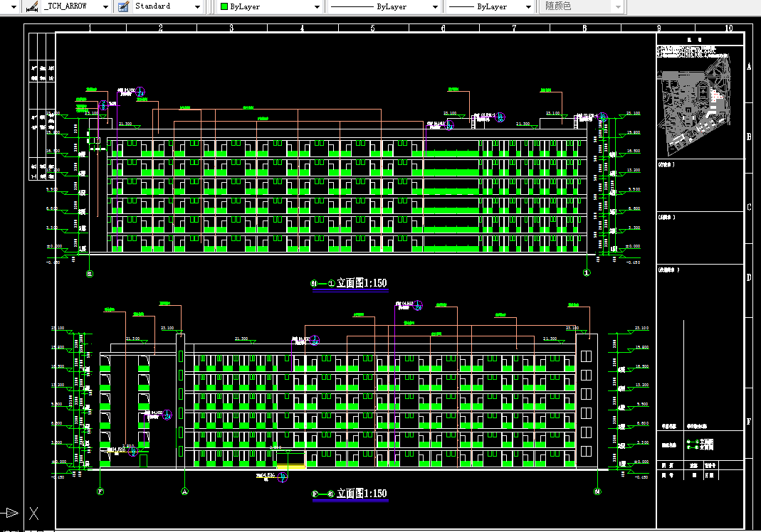Select the upper elevation title 立面图1:150
Screen dimensions: 761x532
tap(362, 283)
